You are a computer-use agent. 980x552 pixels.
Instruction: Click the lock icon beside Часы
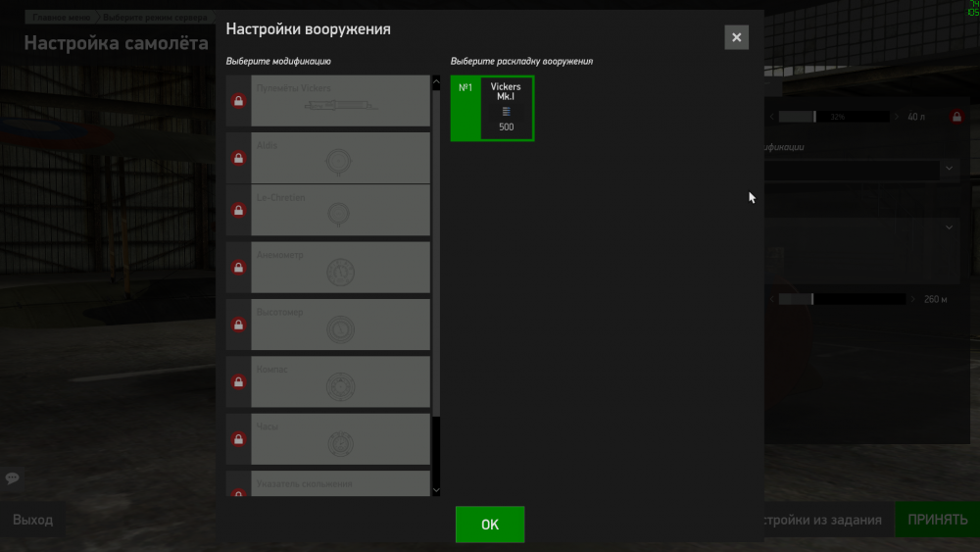pyautogui.click(x=238, y=439)
